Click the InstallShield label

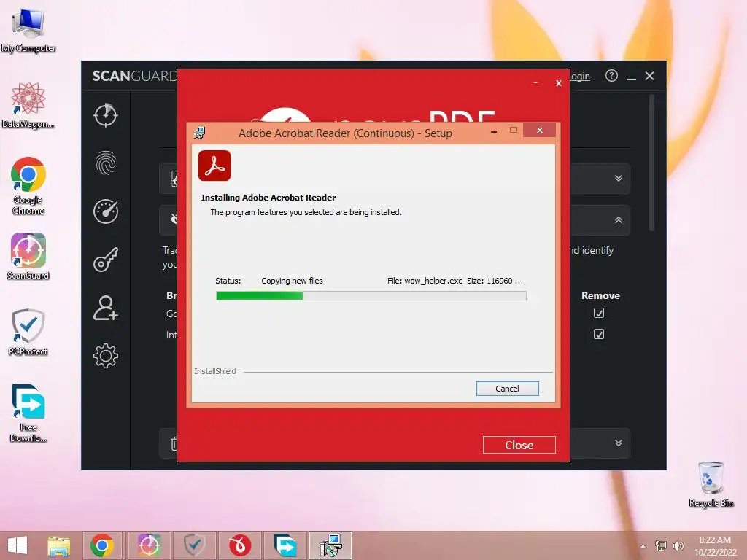tap(215, 371)
